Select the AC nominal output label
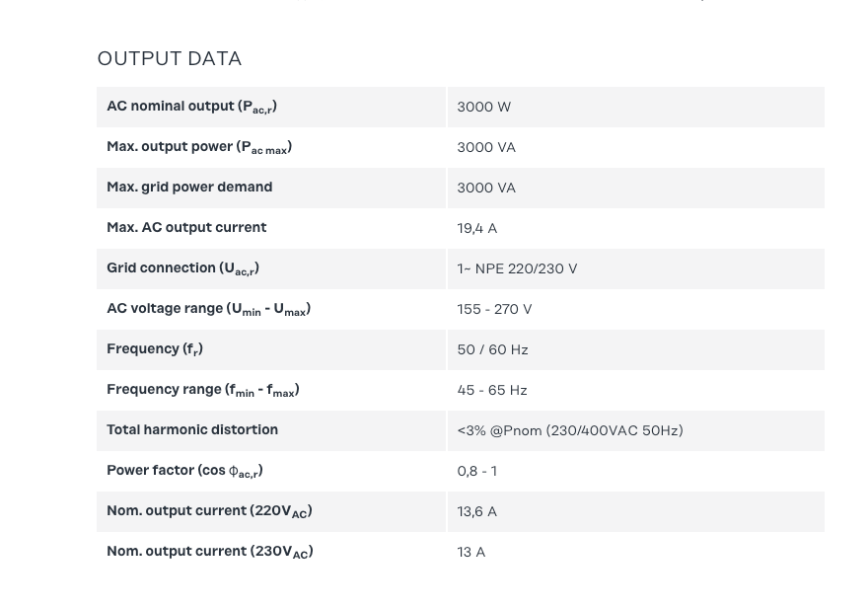 coord(191,107)
